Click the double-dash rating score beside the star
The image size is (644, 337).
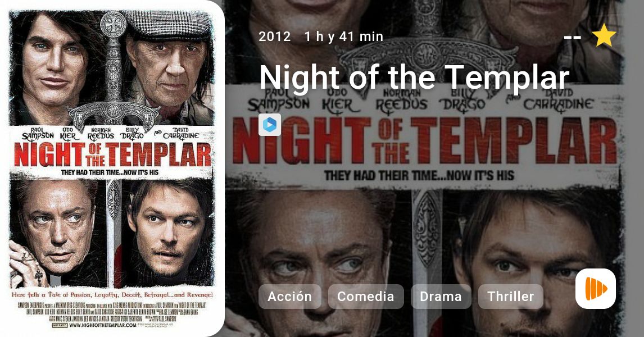point(572,37)
